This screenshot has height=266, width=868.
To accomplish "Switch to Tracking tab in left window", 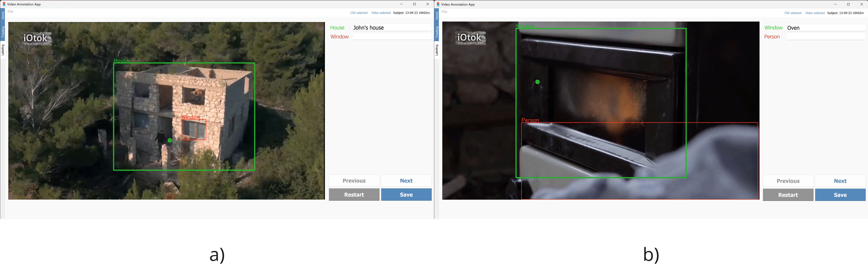I will click(3, 32).
